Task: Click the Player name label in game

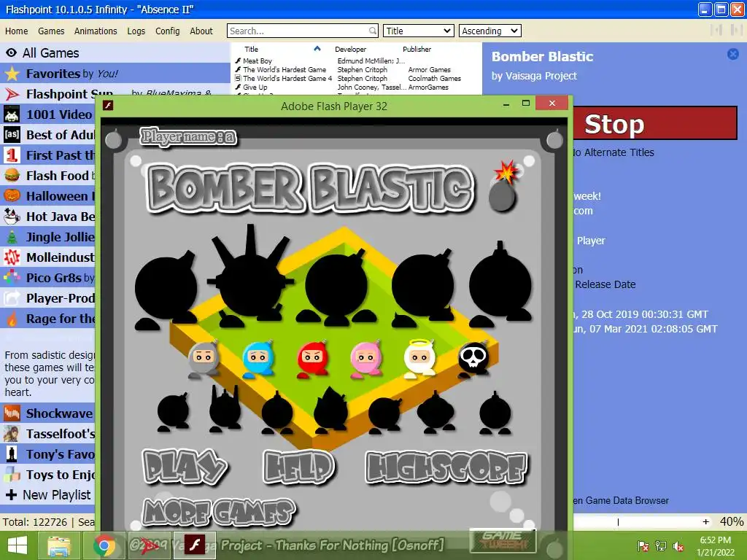Action: click(x=187, y=136)
